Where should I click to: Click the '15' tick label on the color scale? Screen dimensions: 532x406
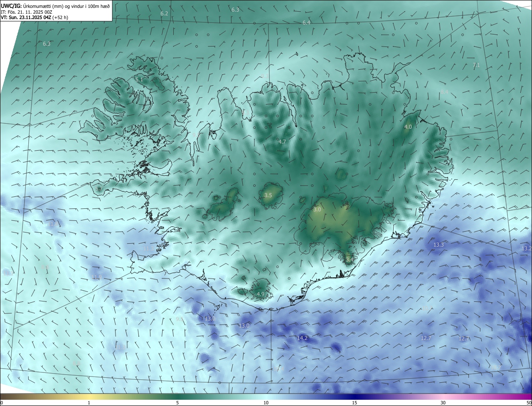pyautogui.click(x=355, y=403)
